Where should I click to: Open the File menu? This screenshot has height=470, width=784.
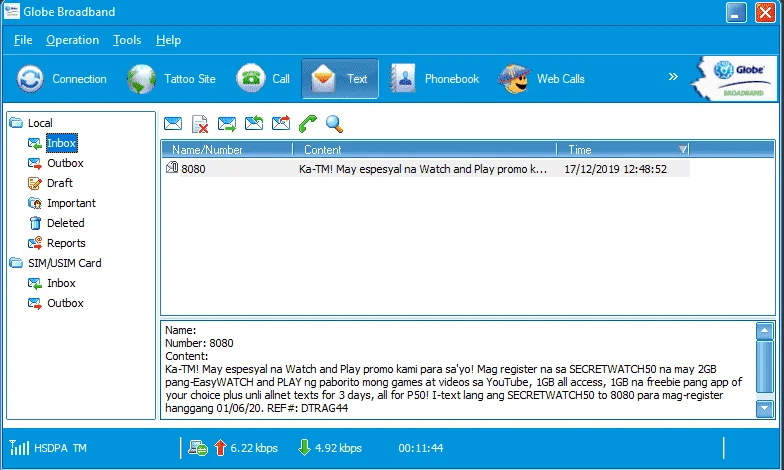(x=23, y=40)
